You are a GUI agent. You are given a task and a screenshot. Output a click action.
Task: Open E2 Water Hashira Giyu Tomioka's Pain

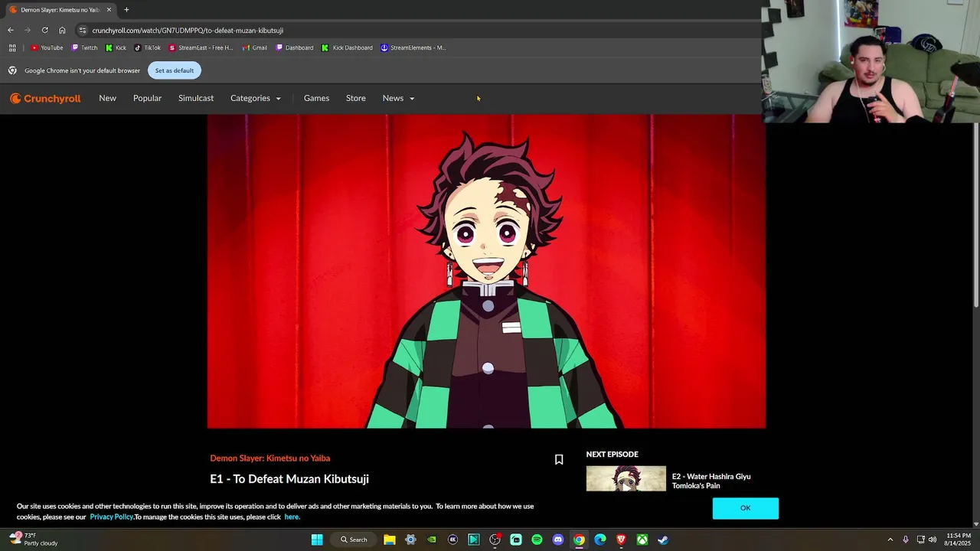coord(711,481)
